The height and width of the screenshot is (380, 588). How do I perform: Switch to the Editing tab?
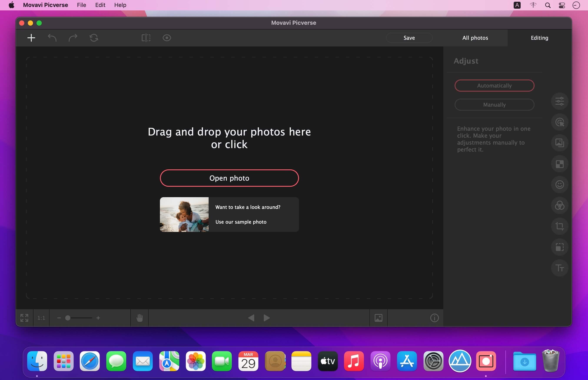point(539,38)
